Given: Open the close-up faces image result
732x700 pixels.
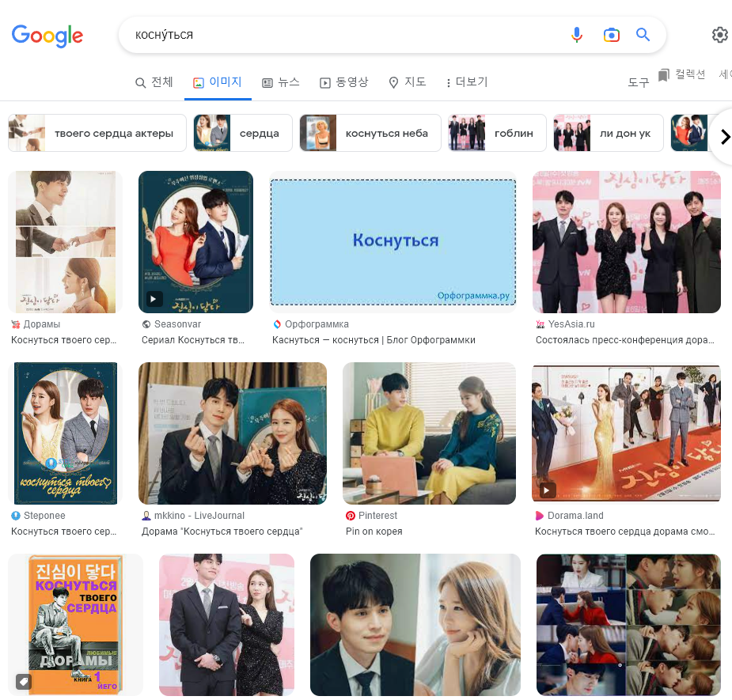Looking at the screenshot, I should [415, 624].
